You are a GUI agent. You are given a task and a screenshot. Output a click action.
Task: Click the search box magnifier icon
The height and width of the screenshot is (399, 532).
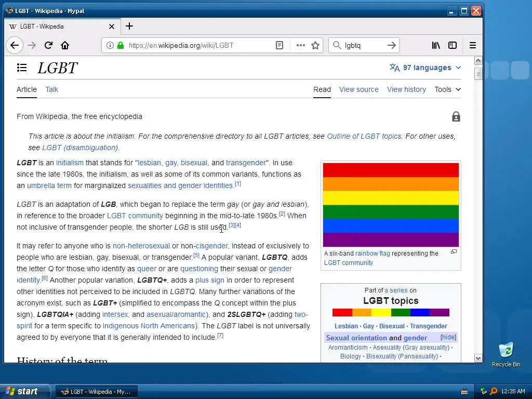tap(337, 45)
